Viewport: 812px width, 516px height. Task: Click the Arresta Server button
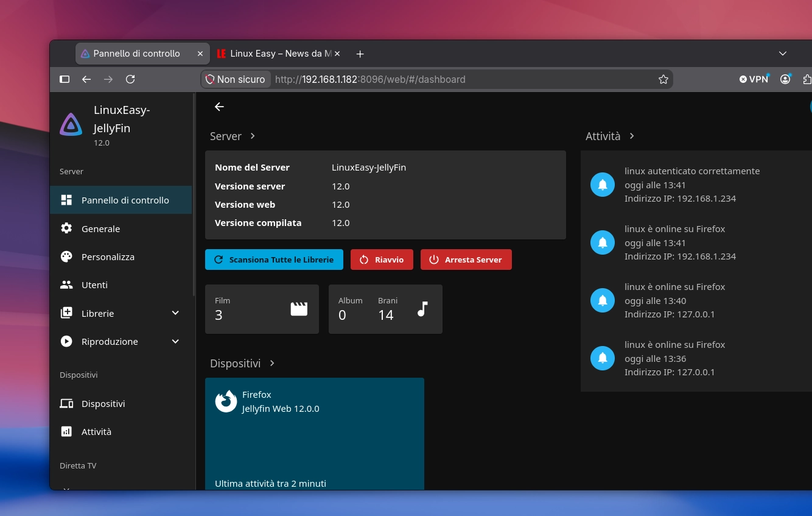point(466,260)
